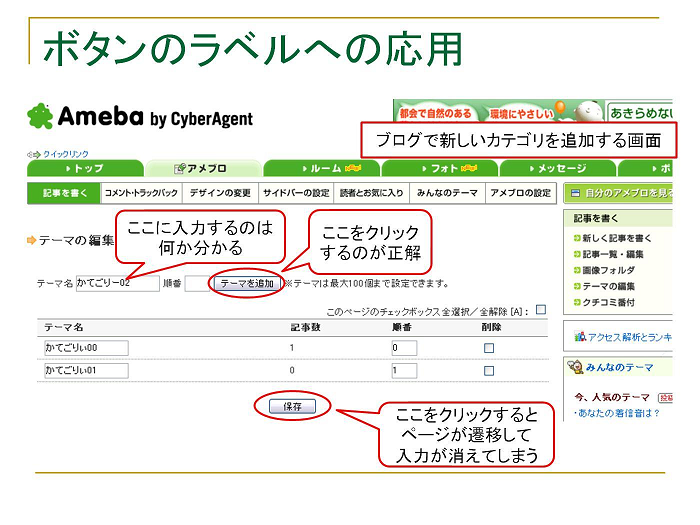Open アメブロの設定 submenu
Screen dimensions: 700x525
pos(521,193)
